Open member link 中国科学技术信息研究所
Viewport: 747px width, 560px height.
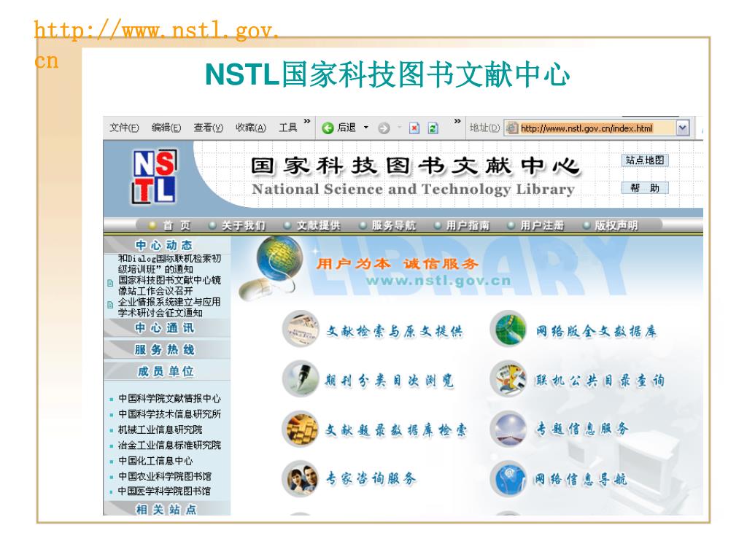pyautogui.click(x=169, y=414)
